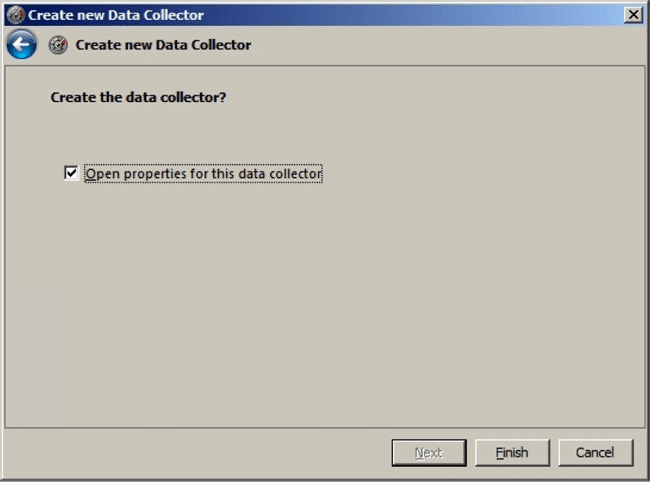This screenshot has width=650, height=482.
Task: Click the bold wizard heading Create new Data Collector
Action: click(x=163, y=45)
